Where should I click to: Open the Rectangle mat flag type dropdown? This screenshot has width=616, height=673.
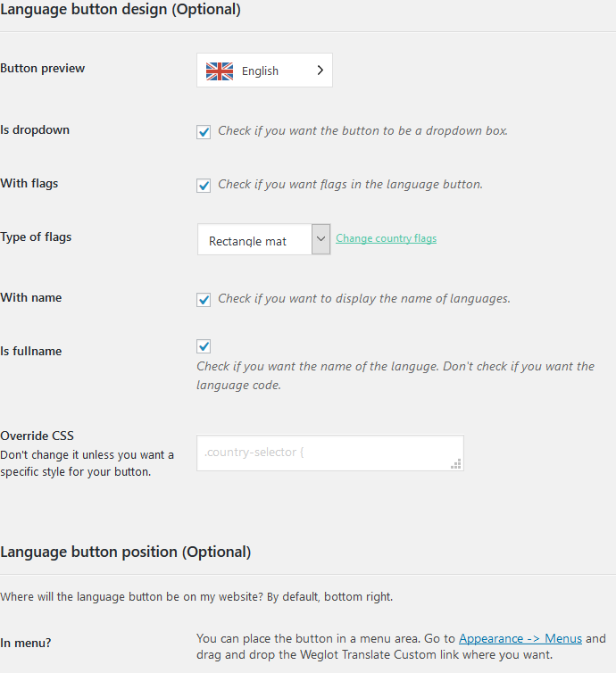(263, 239)
